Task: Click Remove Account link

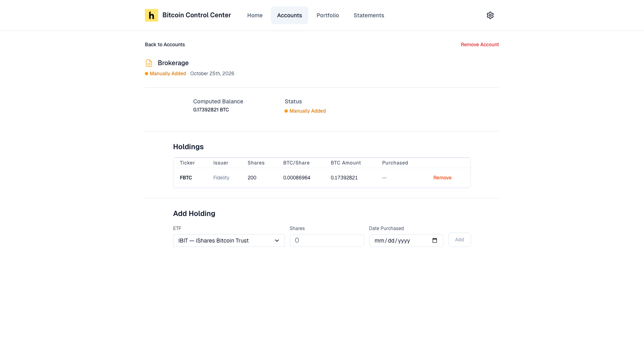Action: [x=480, y=45]
